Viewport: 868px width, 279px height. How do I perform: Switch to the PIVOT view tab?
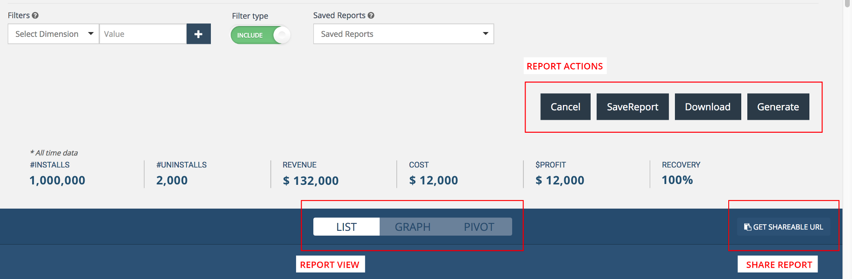[479, 227]
